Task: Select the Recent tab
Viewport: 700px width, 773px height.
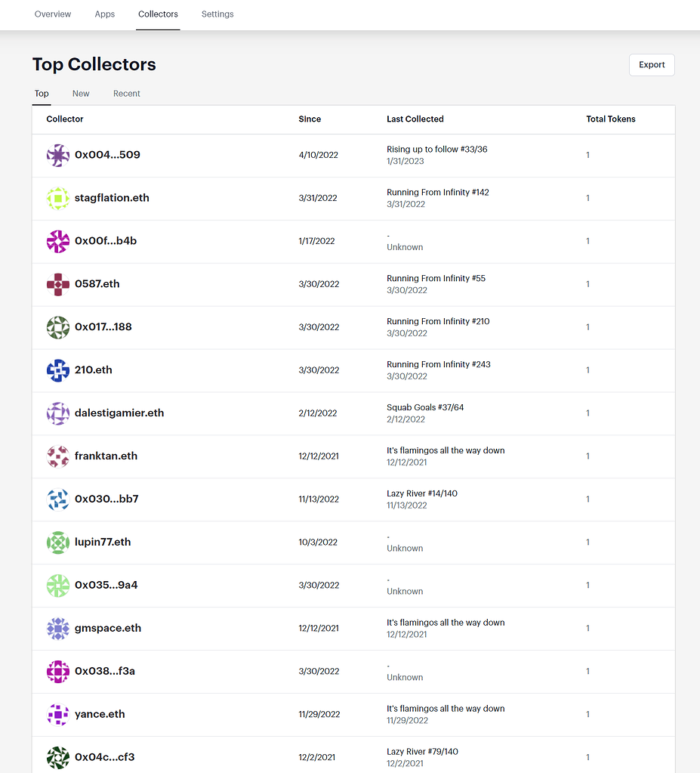Action: click(126, 93)
